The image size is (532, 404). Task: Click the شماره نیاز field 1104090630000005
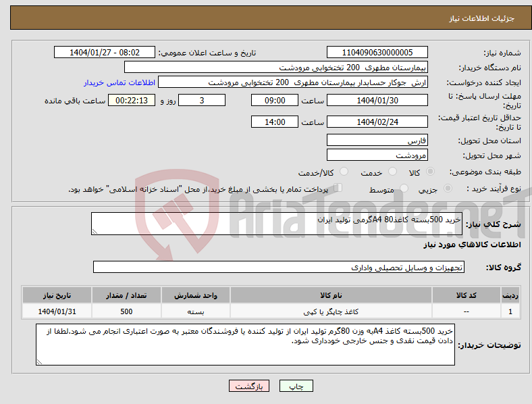point(377,52)
